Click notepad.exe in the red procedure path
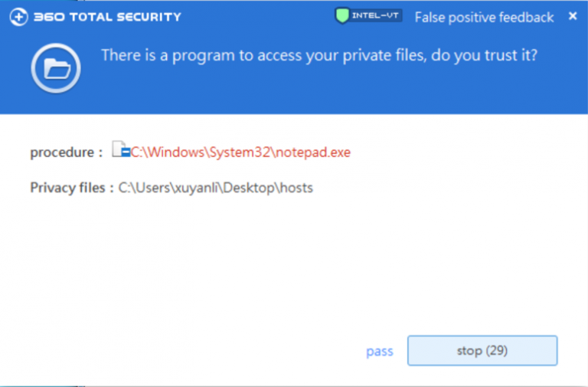 [314, 153]
